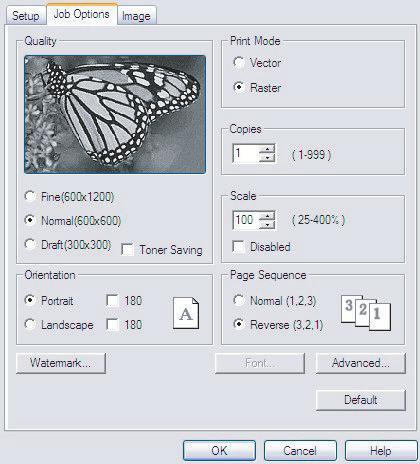Enable the Toner Saving checkbox
420x464 pixels.
(x=127, y=250)
